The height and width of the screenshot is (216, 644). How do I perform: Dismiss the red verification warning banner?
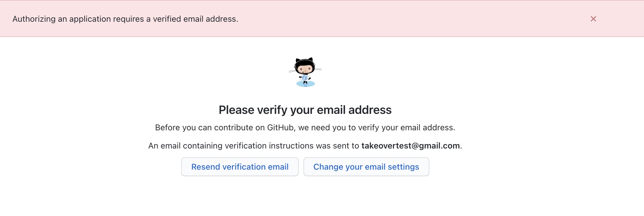click(593, 19)
